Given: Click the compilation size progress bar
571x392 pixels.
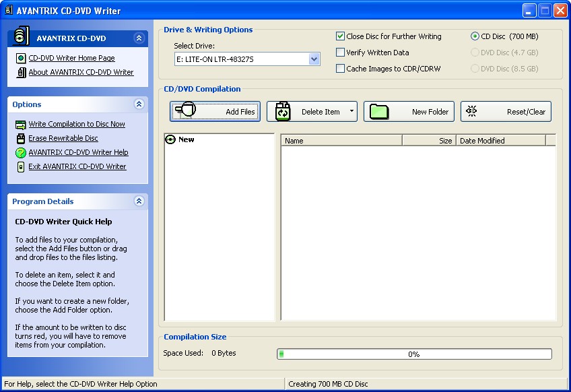Looking at the screenshot, I should point(414,354).
